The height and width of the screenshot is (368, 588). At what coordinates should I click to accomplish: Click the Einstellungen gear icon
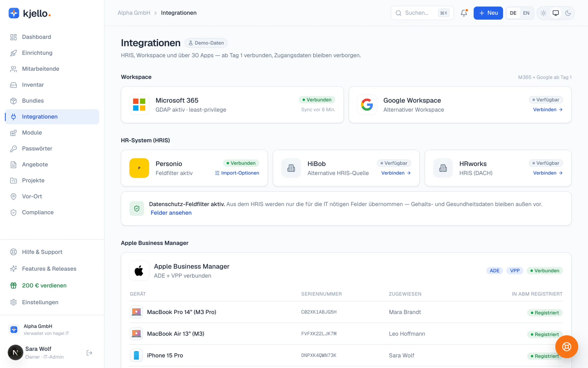(13, 302)
